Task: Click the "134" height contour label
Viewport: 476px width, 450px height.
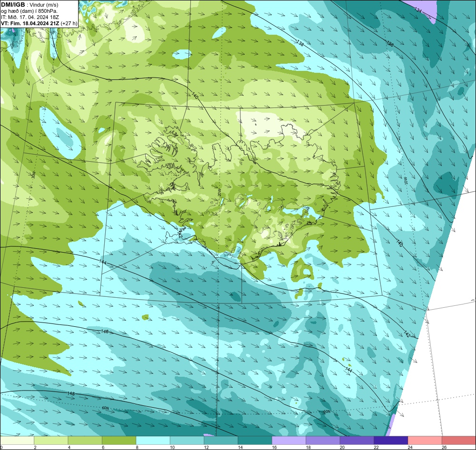Action: click(x=418, y=10)
